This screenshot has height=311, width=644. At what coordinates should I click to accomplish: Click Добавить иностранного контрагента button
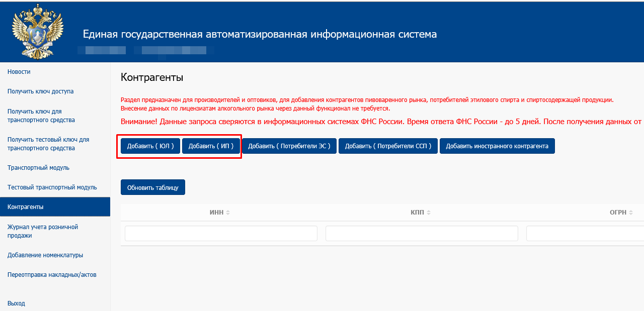(x=497, y=146)
